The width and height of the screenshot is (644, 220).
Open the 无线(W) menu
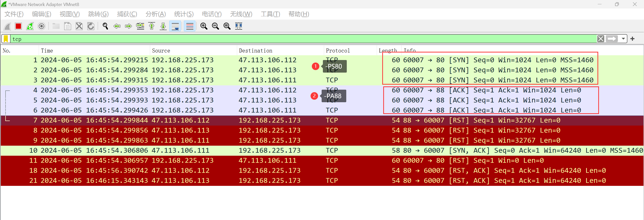click(241, 14)
